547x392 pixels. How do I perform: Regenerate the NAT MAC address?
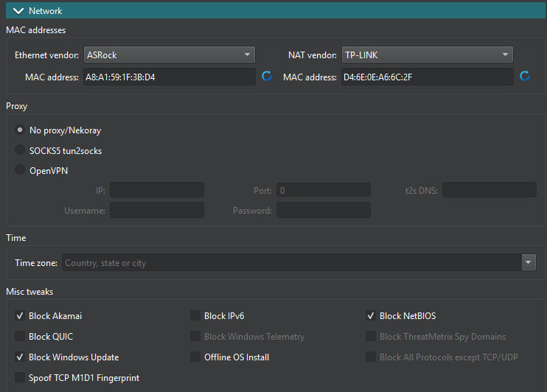click(525, 77)
